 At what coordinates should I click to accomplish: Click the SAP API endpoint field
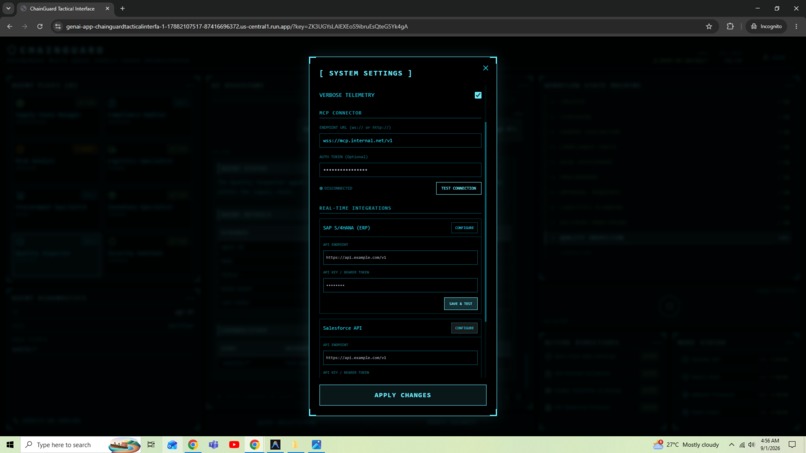coord(400,257)
